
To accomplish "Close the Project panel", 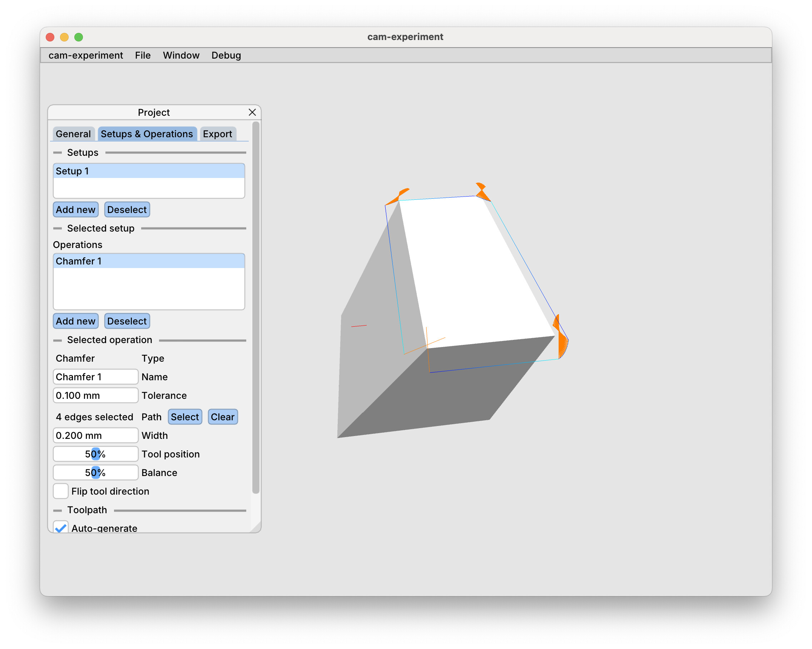I will pyautogui.click(x=252, y=112).
